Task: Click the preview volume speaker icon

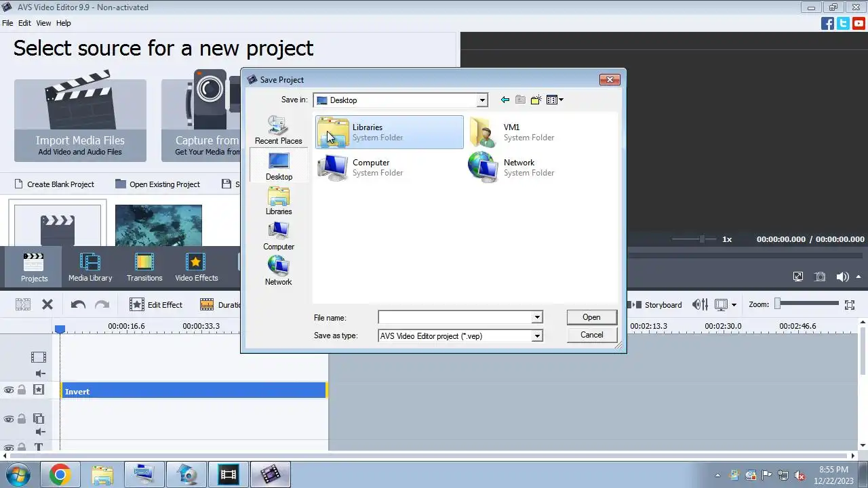Action: click(842, 277)
